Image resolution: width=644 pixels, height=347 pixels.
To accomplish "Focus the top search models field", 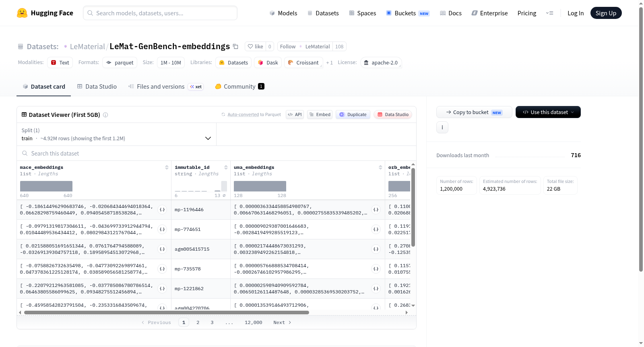I will [x=160, y=13].
